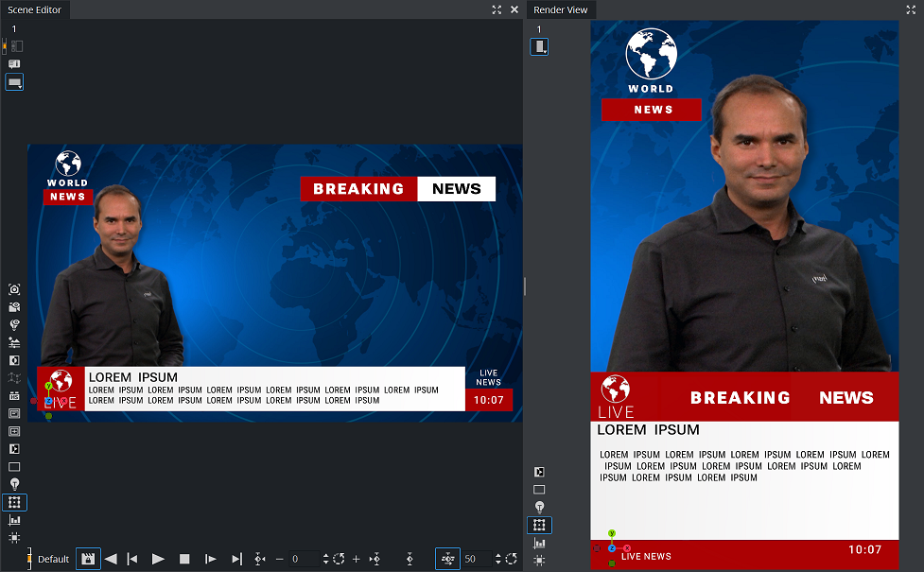Click the blue Z axis gizmo handle in Scene Editor
The width and height of the screenshot is (924, 572).
(48, 401)
